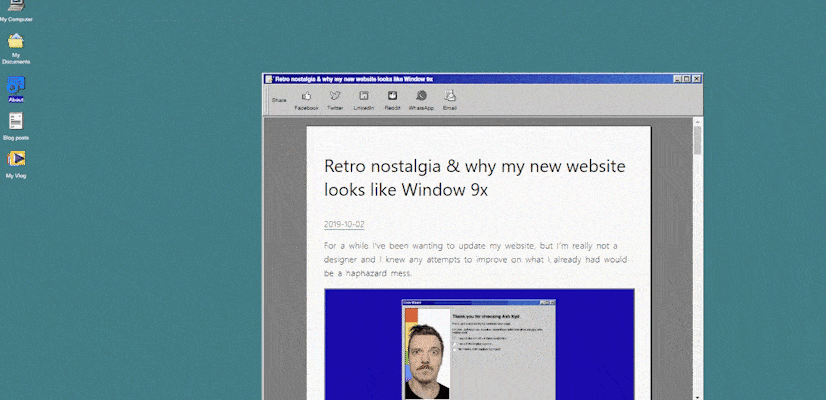The width and height of the screenshot is (826, 400).
Task: Open the My Documents folder icon
Action: [16, 48]
